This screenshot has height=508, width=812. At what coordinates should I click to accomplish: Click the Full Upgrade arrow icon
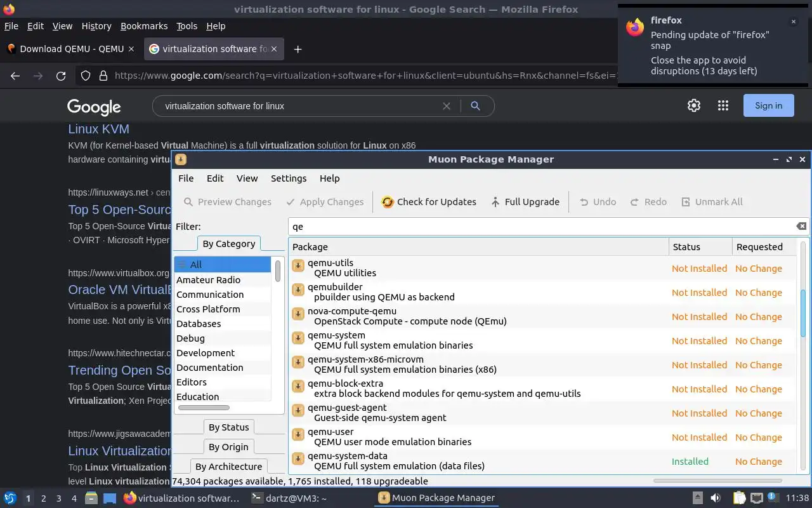coord(495,202)
